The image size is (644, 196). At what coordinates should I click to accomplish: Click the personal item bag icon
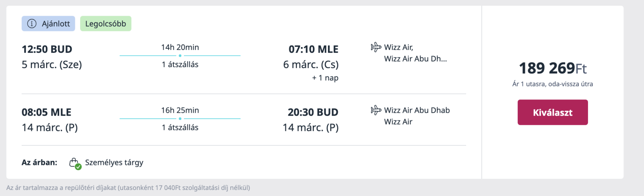(74, 162)
